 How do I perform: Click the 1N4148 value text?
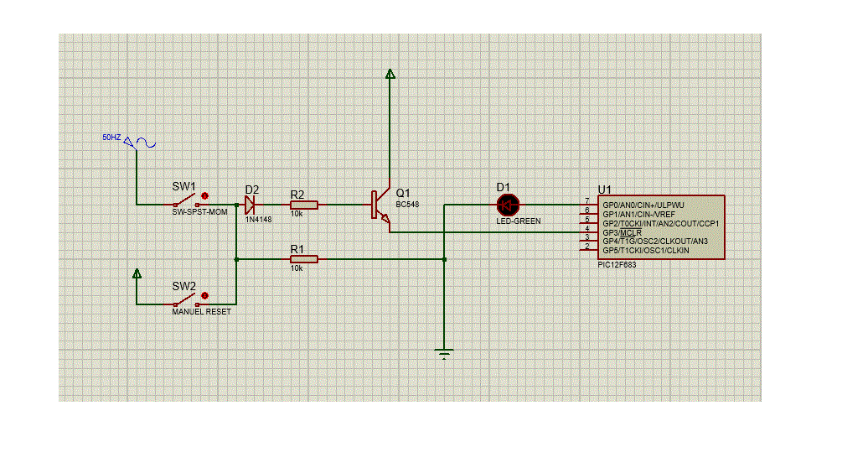(x=259, y=220)
